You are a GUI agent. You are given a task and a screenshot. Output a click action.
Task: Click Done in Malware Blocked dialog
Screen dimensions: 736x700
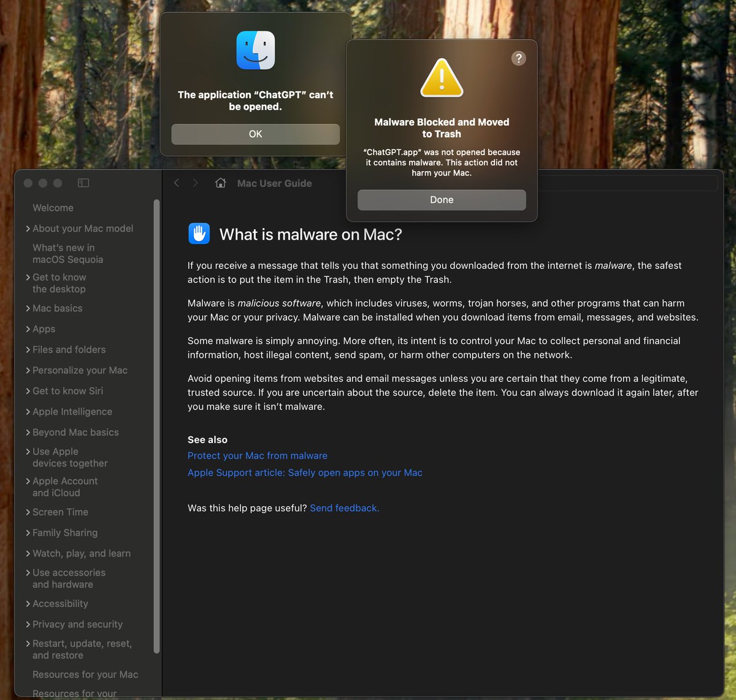coord(442,200)
